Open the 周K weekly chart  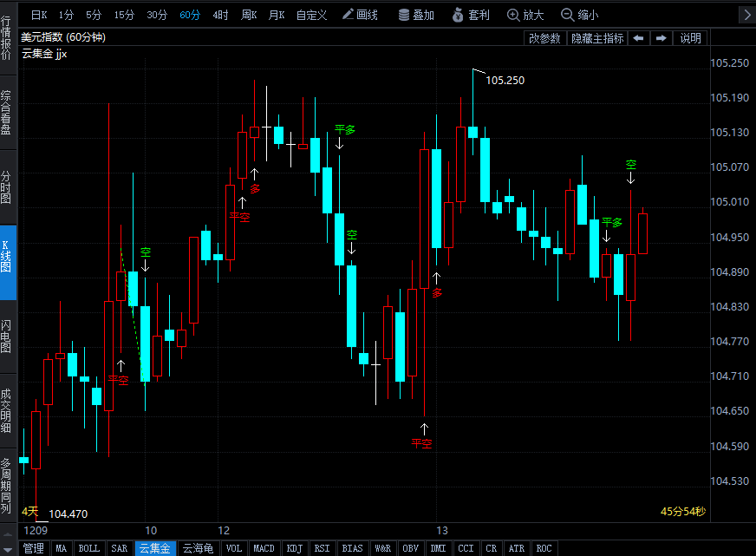[249, 15]
